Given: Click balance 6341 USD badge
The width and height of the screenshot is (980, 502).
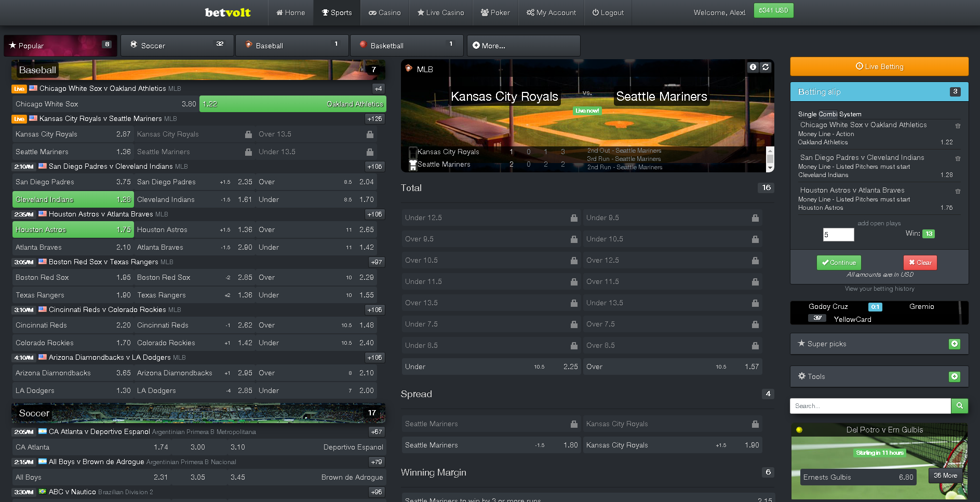Looking at the screenshot, I should 773,10.
